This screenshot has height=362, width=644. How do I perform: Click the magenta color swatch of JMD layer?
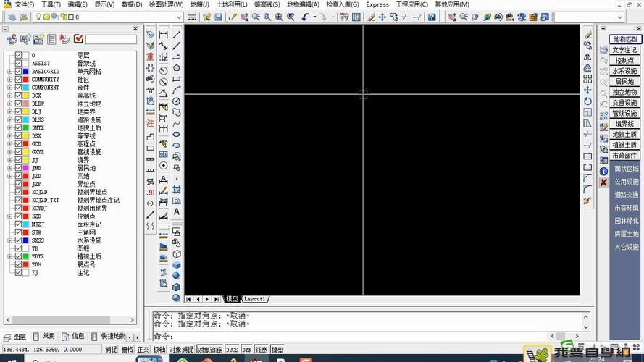point(26,167)
